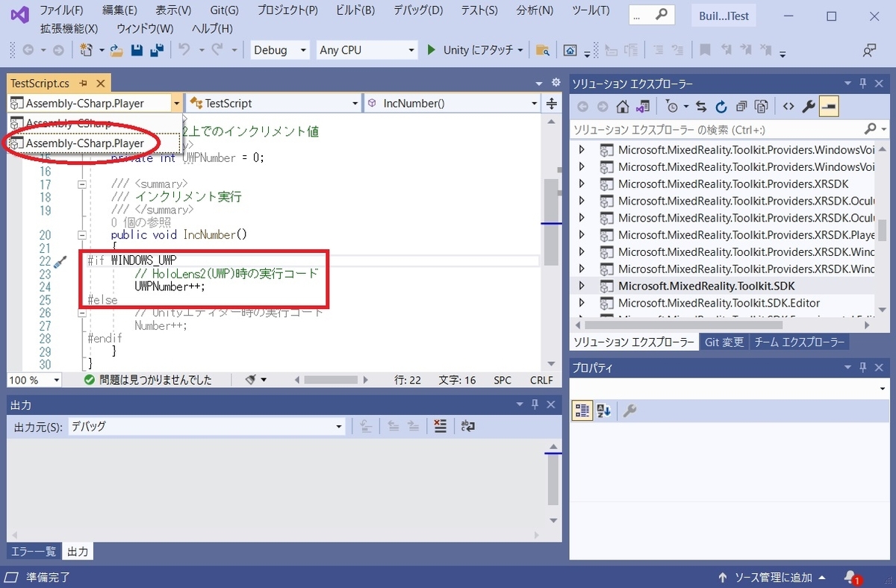Viewport: 896px width, 588px height.
Task: Open the 拡張機能(X) menu
Action: (69, 28)
